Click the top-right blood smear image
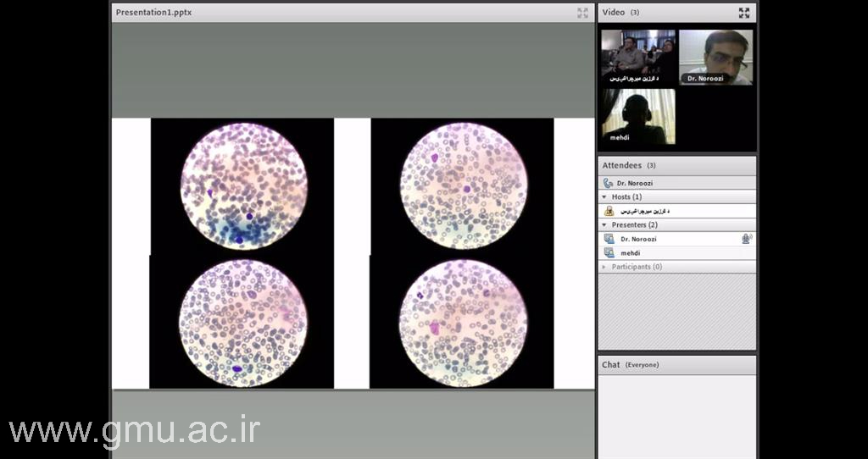Image resolution: width=868 pixels, height=459 pixels. pyautogui.click(x=463, y=185)
